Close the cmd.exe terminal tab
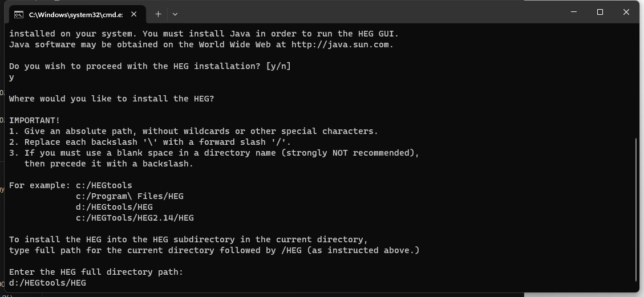 [134, 14]
